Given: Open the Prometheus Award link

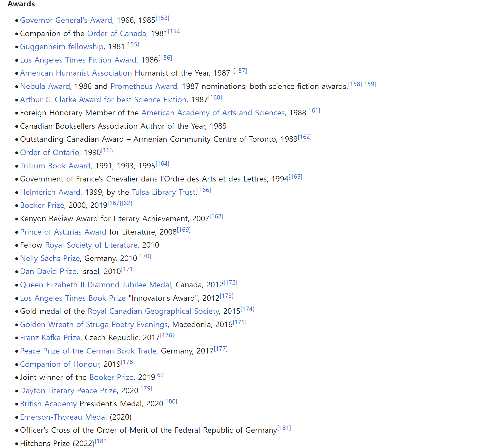Looking at the screenshot, I should [144, 86].
